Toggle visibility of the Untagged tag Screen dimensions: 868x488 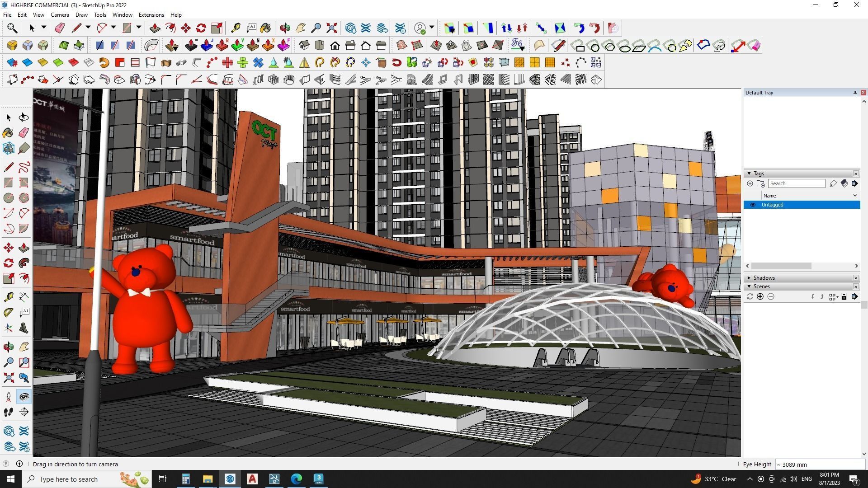point(753,205)
